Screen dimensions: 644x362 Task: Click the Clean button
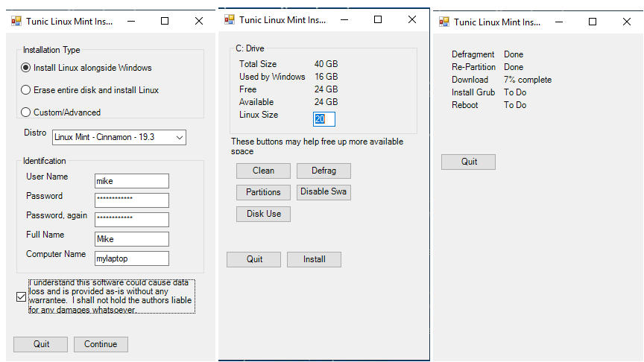coord(263,171)
